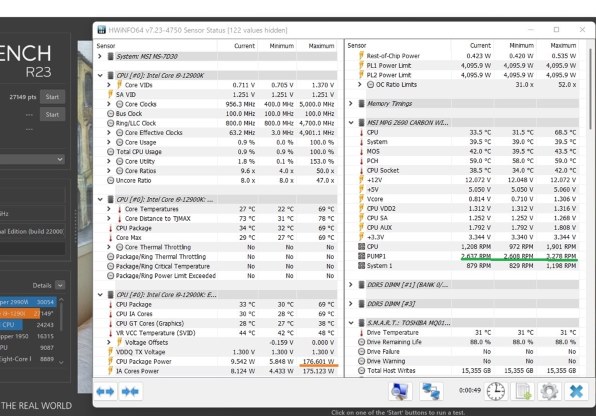Click the thermometer icon beside CPU IA Cores
The height and width of the screenshot is (416, 596).
[x=111, y=314]
